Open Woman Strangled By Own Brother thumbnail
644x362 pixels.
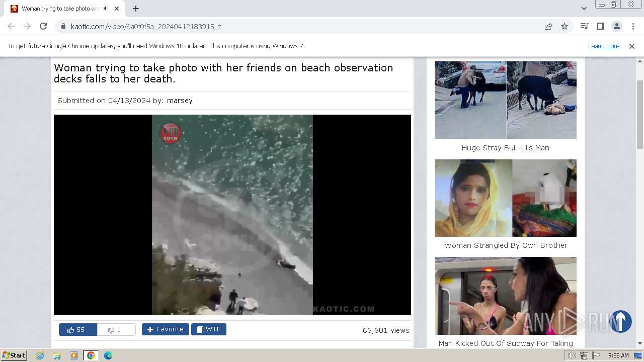tap(506, 198)
